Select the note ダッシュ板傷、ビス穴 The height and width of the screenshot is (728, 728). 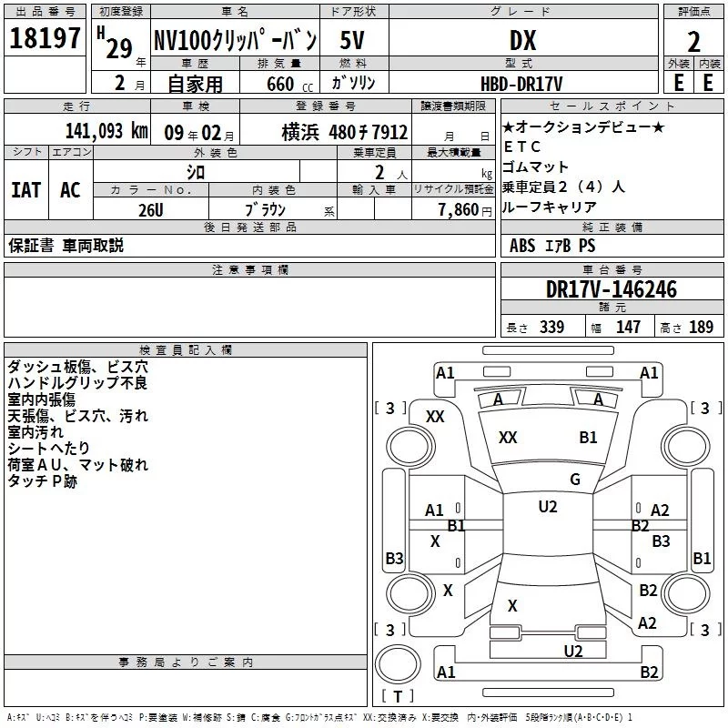pos(77,367)
